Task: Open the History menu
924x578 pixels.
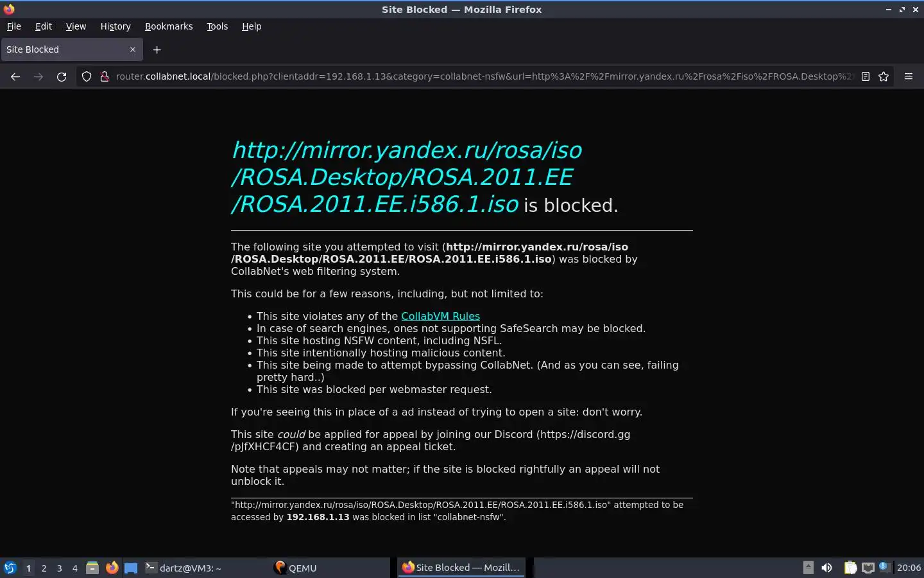Action: (116, 26)
